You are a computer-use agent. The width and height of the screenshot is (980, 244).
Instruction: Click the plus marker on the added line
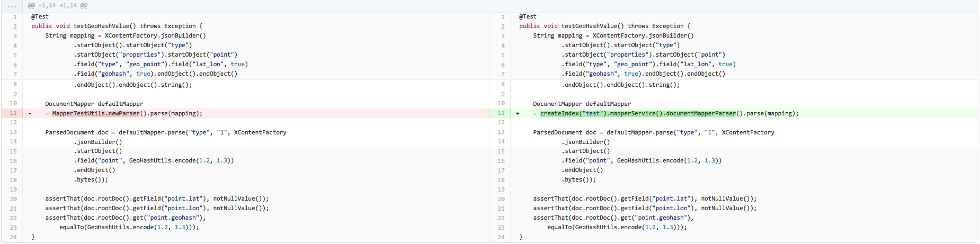click(x=518, y=114)
